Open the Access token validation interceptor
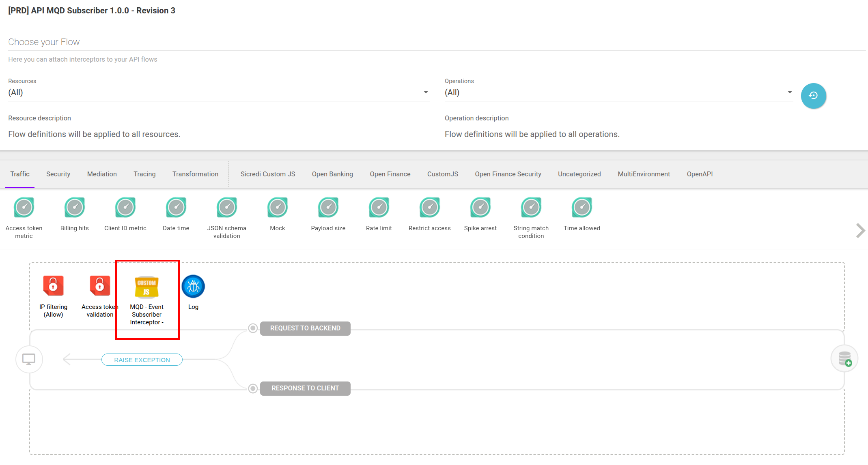This screenshot has width=868, height=465. pyautogui.click(x=100, y=286)
